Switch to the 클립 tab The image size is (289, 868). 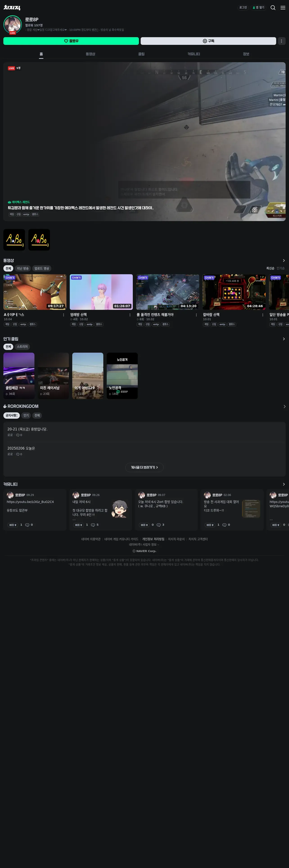coord(141,54)
